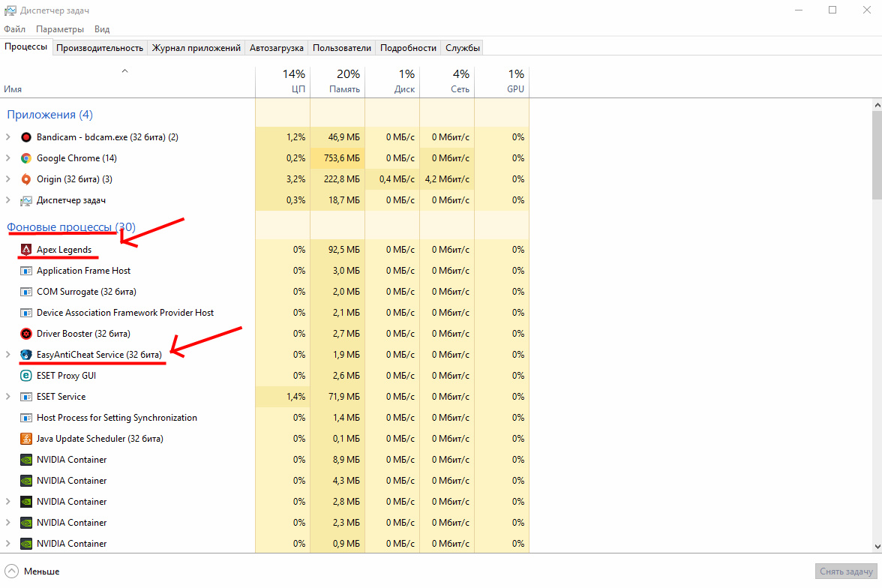Click the 92,5 МБ Apex Legends memory value

point(343,250)
